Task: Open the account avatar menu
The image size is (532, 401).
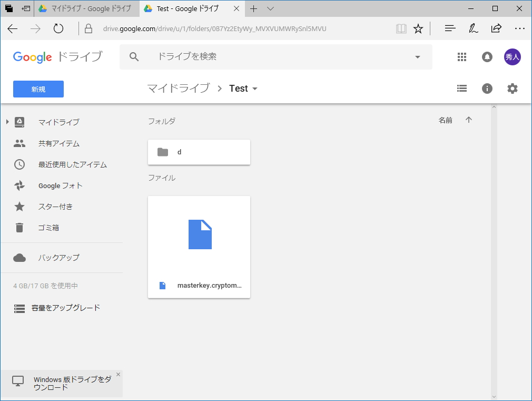Action: [x=512, y=57]
